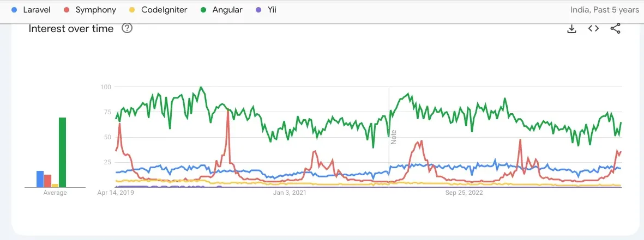The width and height of the screenshot is (644, 240).
Task: Click the download CSV icon
Action: click(571, 29)
